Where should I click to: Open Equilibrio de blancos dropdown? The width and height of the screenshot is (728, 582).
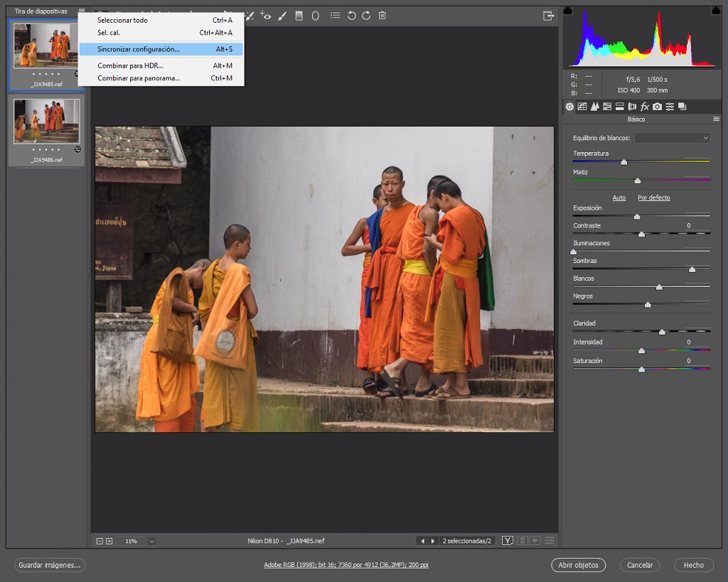coord(673,138)
